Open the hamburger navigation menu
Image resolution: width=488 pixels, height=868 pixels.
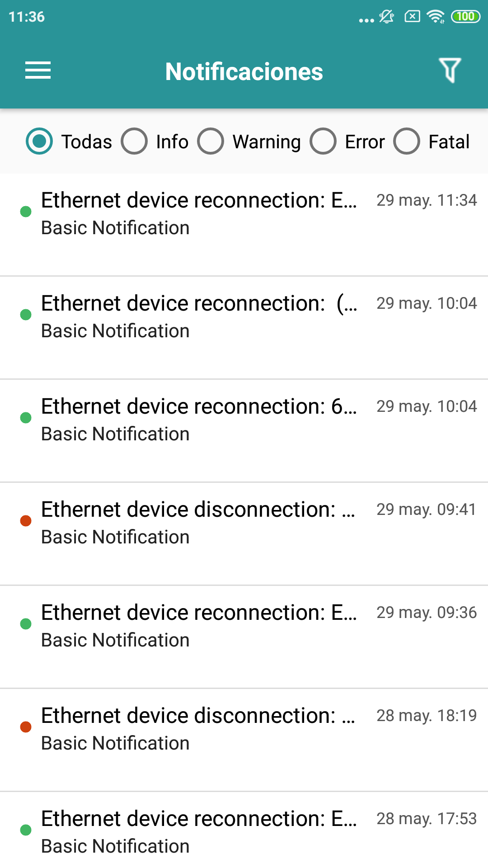pos(38,71)
